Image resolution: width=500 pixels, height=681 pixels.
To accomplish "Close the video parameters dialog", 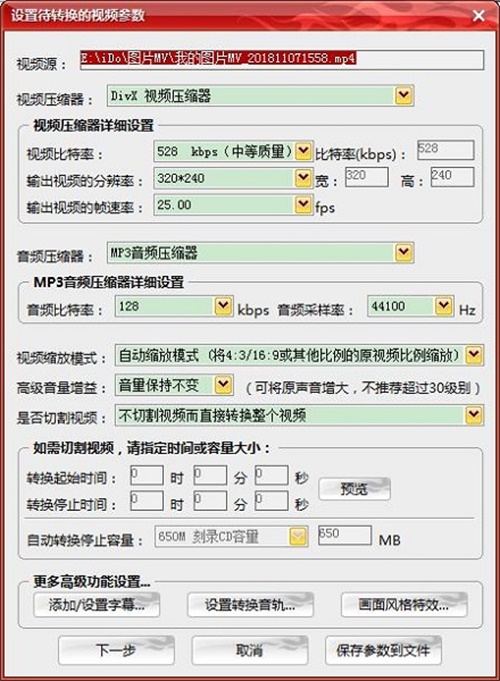I will tap(479, 16).
